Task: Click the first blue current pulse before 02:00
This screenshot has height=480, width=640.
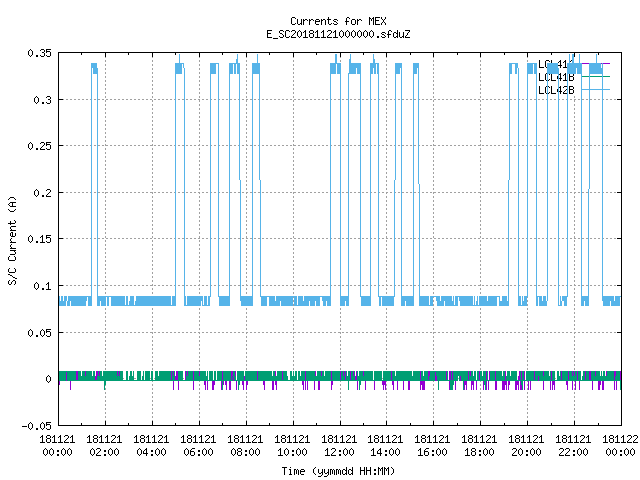Action: 94,184
